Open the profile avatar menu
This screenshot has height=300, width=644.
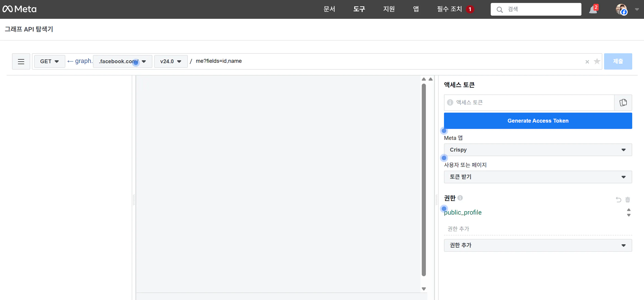(x=621, y=9)
